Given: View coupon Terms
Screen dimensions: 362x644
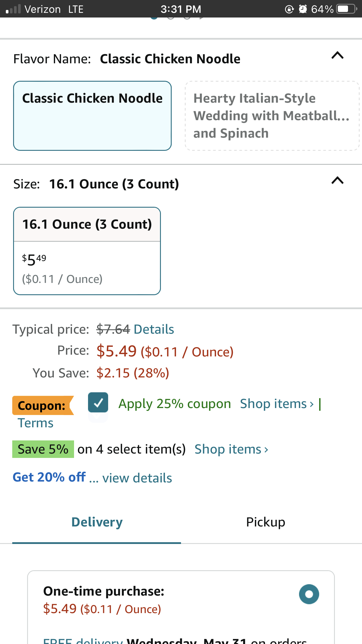Looking at the screenshot, I should tap(36, 423).
